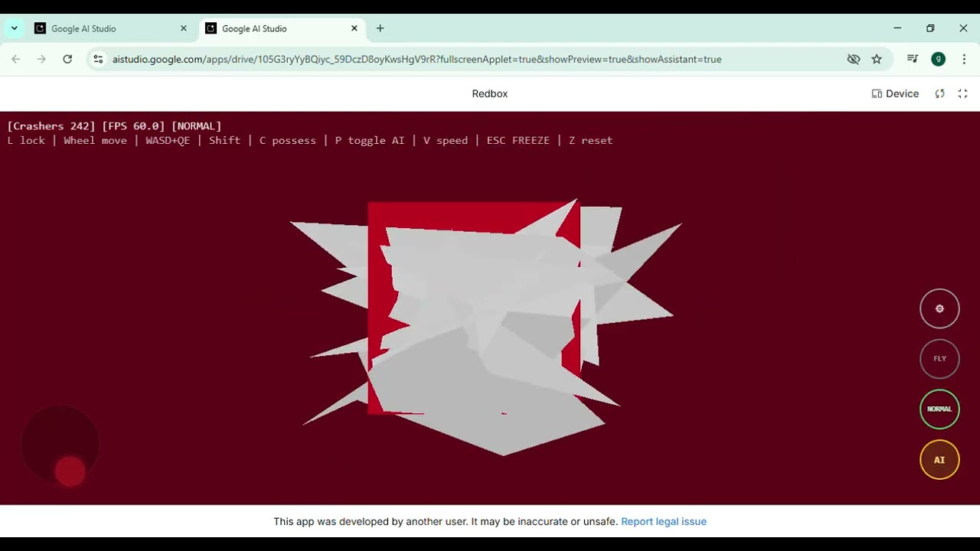Toggle the FLY mode button

tap(939, 359)
